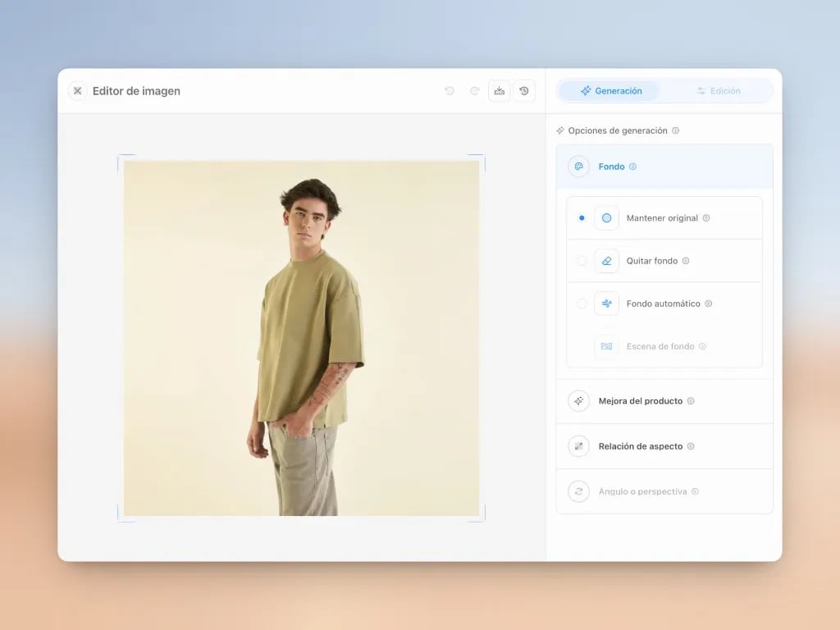This screenshot has width=840, height=630.
Task: Download the edited image
Action: (x=500, y=91)
